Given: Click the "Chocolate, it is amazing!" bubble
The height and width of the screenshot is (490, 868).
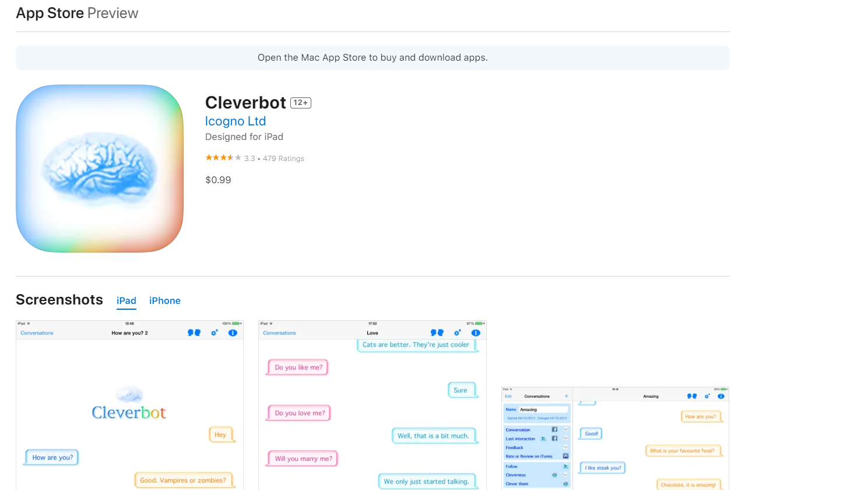Looking at the screenshot, I should 690,484.
